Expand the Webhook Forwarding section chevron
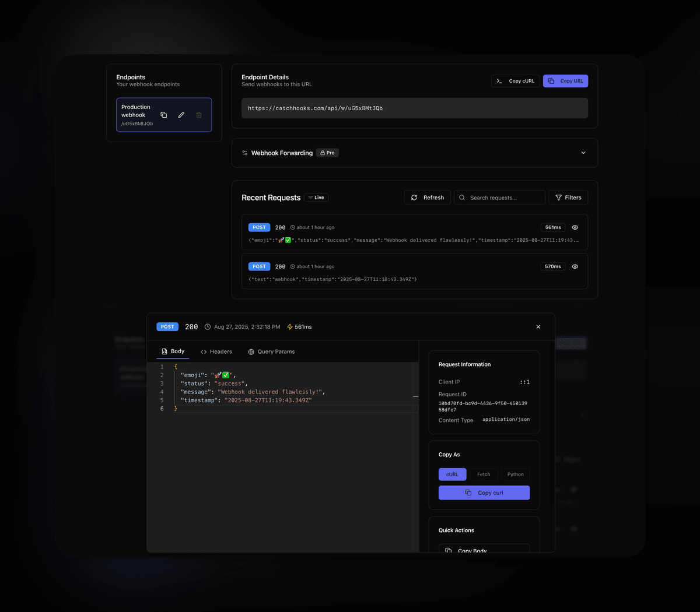700x612 pixels. pos(583,153)
